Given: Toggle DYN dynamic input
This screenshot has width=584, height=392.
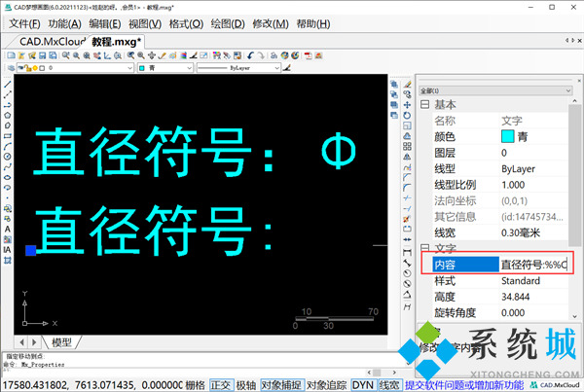Looking at the screenshot, I should click(363, 385).
